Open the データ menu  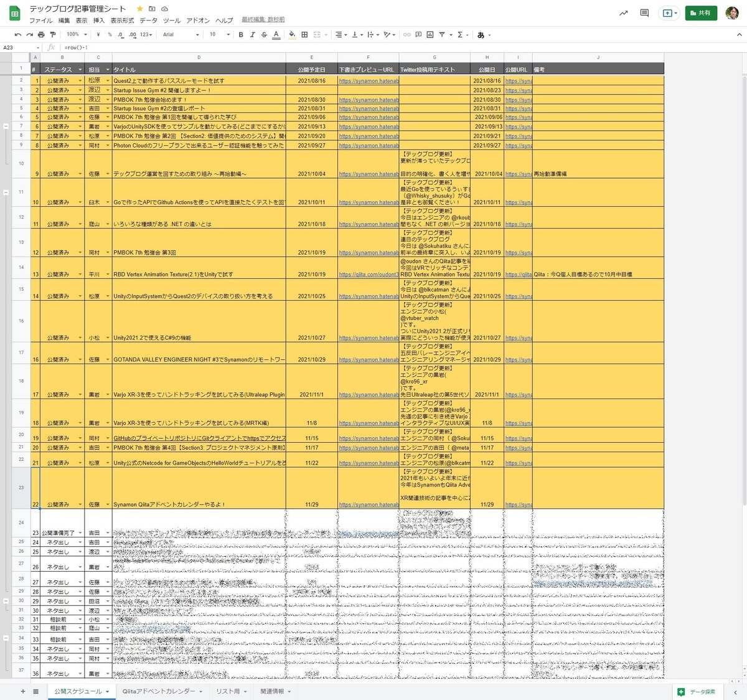[148, 21]
